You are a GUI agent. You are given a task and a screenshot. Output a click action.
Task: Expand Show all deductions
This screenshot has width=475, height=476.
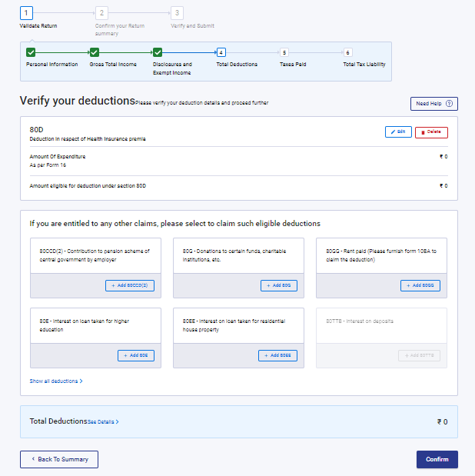coord(56,381)
